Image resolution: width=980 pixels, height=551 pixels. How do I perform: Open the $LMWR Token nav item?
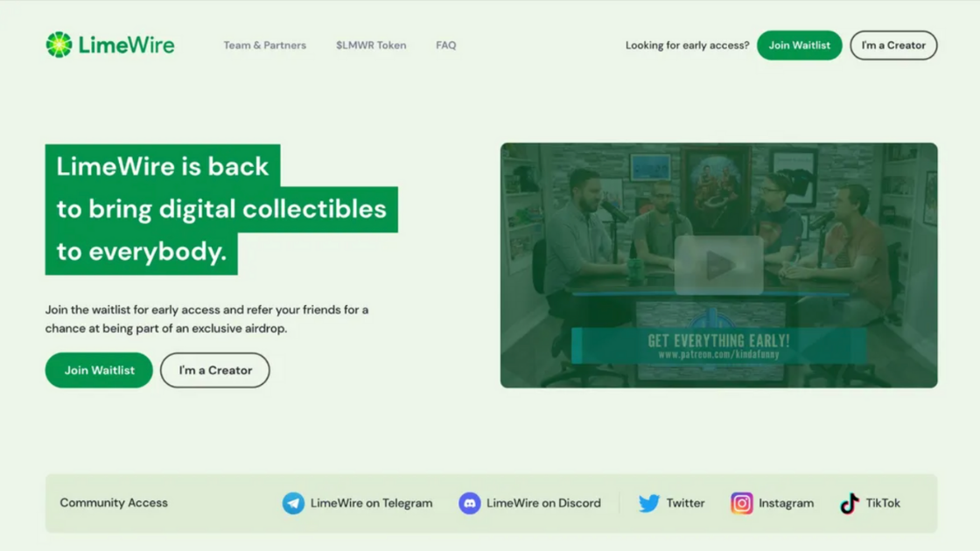tap(371, 45)
